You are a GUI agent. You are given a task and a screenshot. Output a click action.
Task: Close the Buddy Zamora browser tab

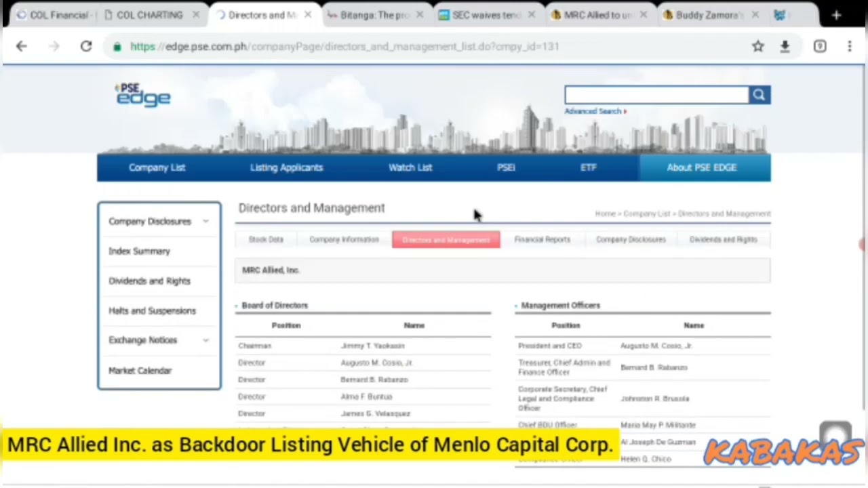[755, 15]
